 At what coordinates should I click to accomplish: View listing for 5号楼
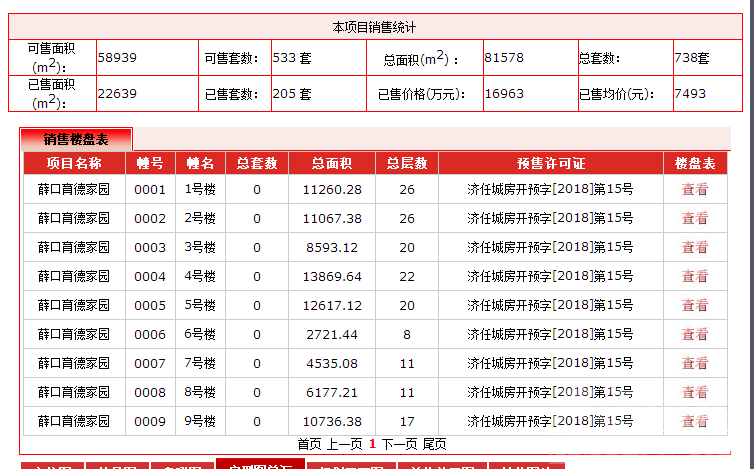pos(695,305)
